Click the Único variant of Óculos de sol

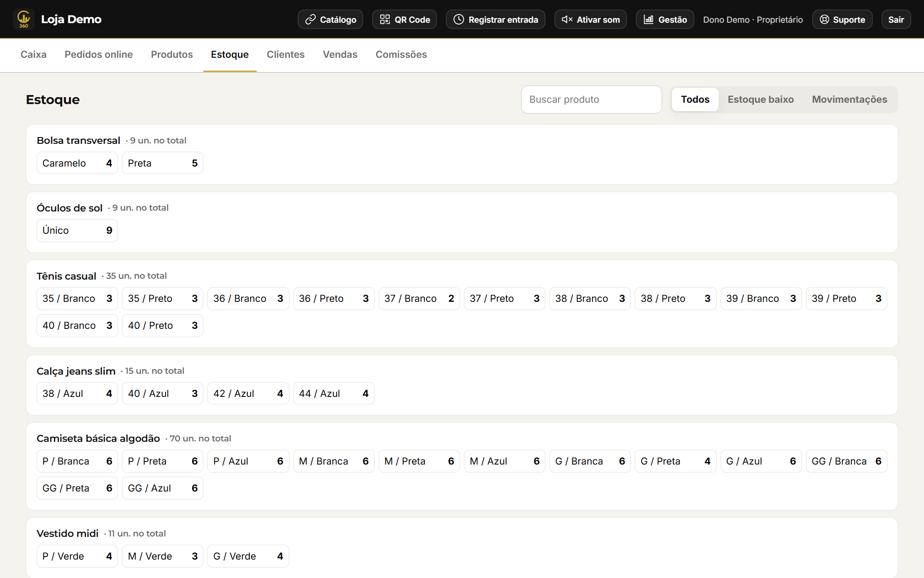[77, 230]
